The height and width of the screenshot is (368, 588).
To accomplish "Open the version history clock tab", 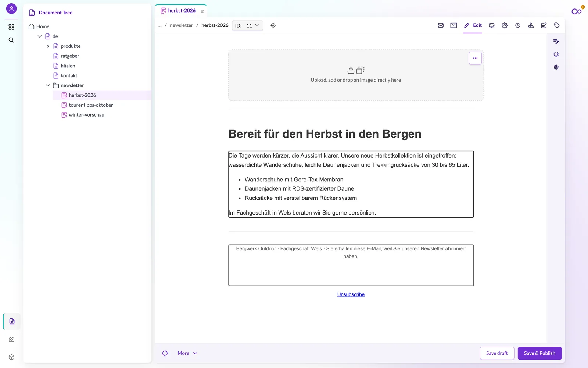I will [x=517, y=25].
